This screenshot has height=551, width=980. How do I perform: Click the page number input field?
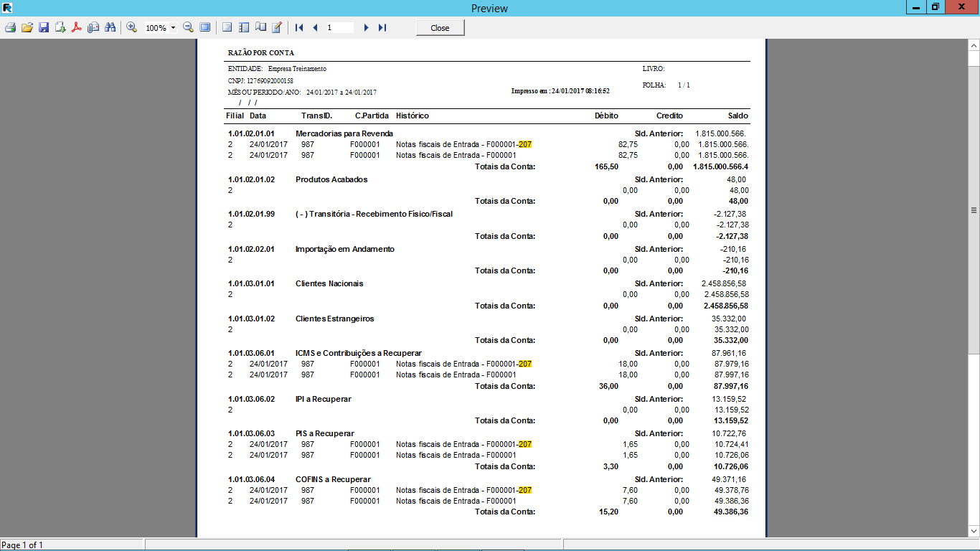[339, 27]
